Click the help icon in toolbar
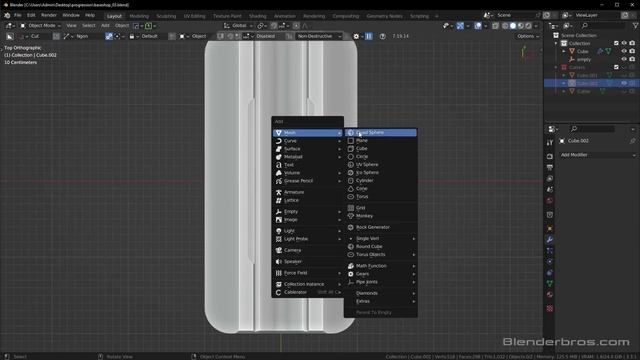The image size is (640, 360). click(382, 36)
